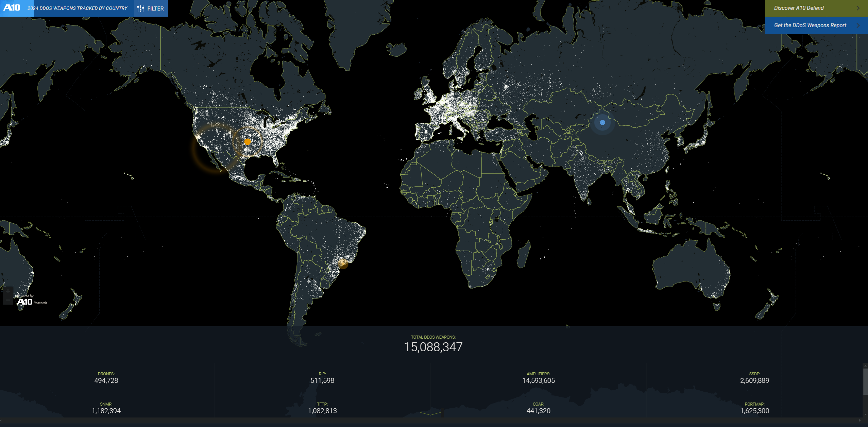Click the stats panel scroll up arrow
868x427 pixels.
tap(865, 365)
